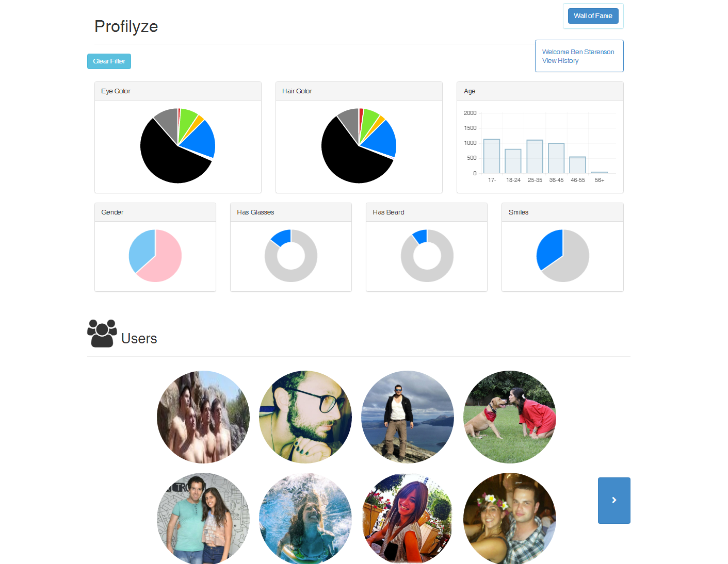Click Welcome Ben Sterenson link
The width and height of the screenshot is (728, 564).
(x=578, y=52)
